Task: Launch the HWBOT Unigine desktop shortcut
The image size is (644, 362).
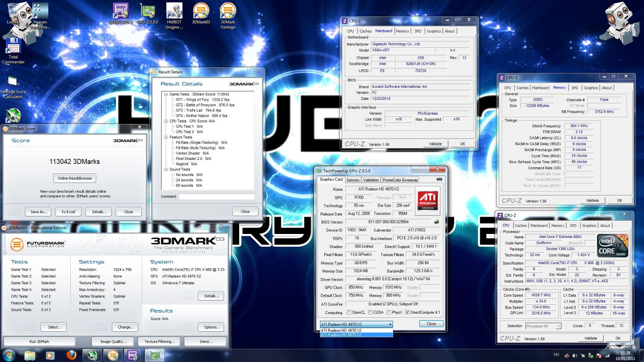Action: [174, 16]
